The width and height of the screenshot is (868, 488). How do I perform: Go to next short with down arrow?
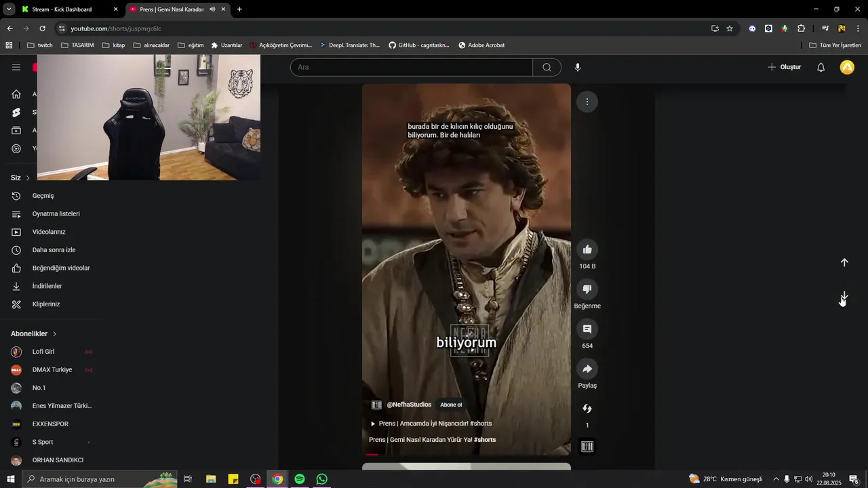(x=844, y=297)
